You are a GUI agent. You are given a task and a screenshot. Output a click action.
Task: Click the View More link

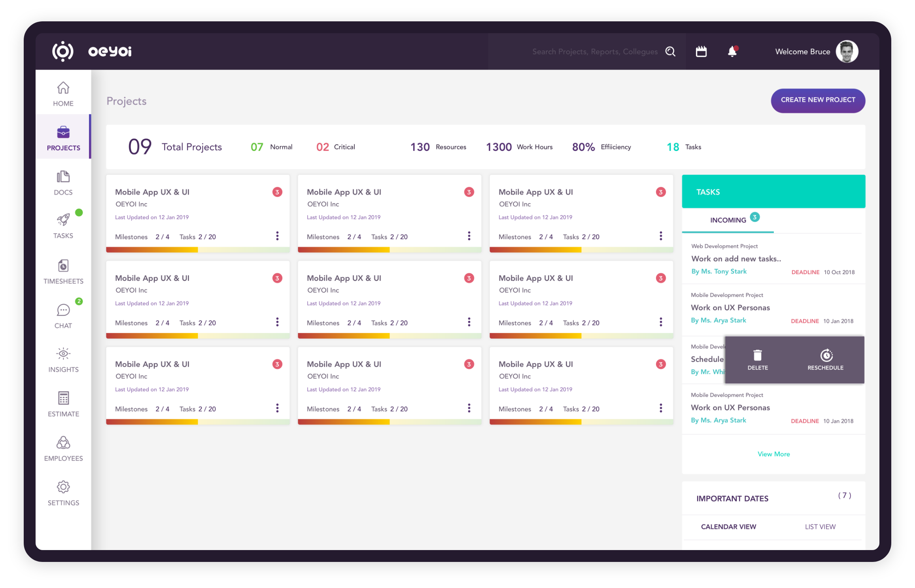(773, 454)
